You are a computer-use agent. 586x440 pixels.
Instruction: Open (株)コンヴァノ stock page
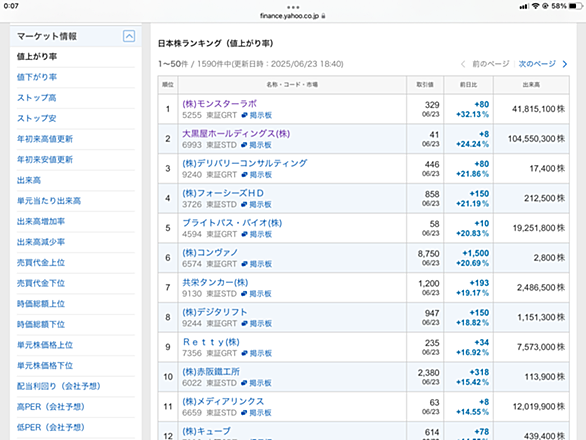click(x=210, y=252)
